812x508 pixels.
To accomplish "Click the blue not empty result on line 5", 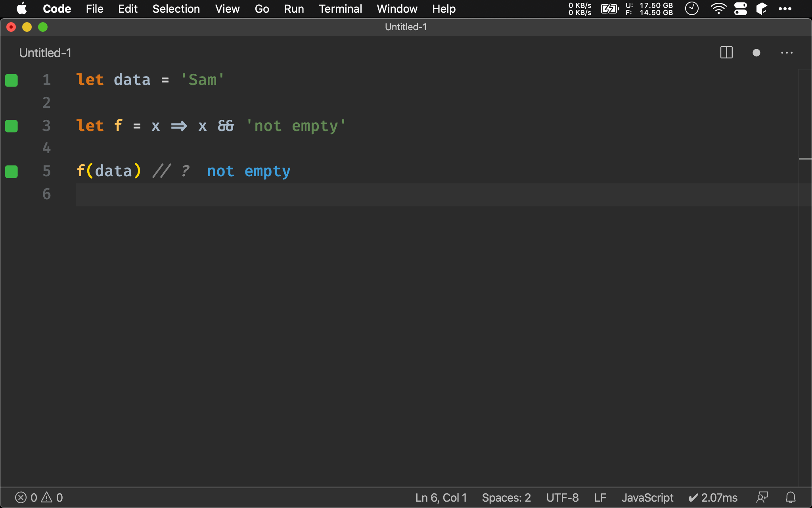I will click(x=249, y=171).
